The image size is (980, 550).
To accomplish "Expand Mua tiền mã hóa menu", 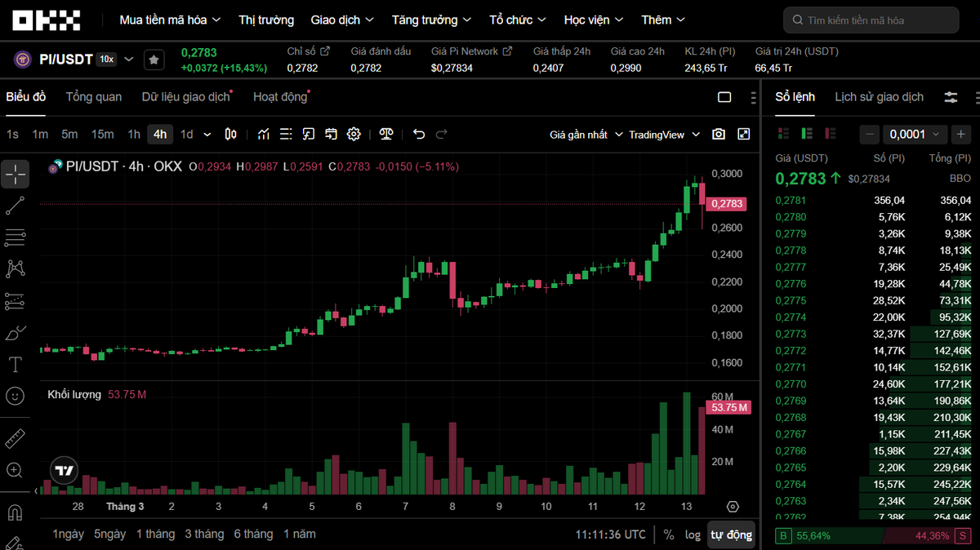I will [171, 20].
